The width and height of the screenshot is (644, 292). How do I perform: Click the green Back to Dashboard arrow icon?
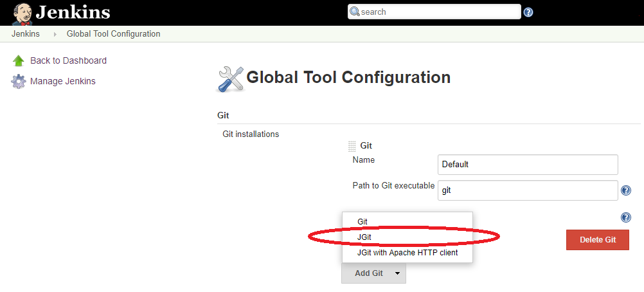(19, 61)
